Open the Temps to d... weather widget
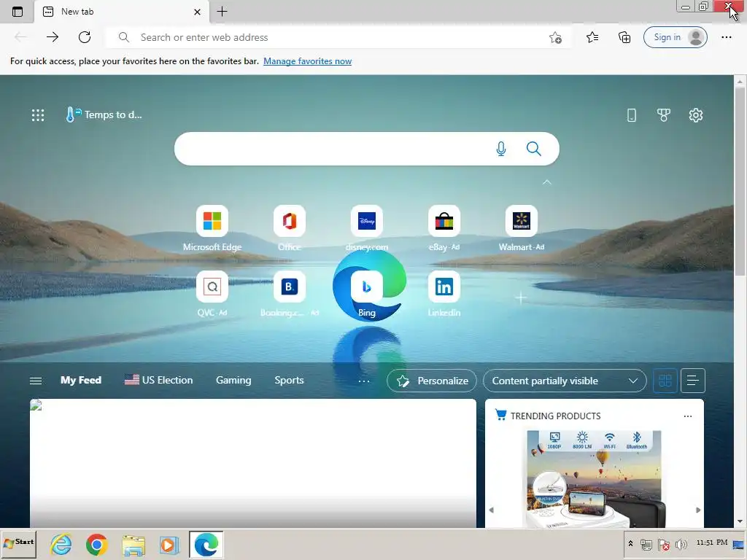Image resolution: width=747 pixels, height=560 pixels. (104, 114)
